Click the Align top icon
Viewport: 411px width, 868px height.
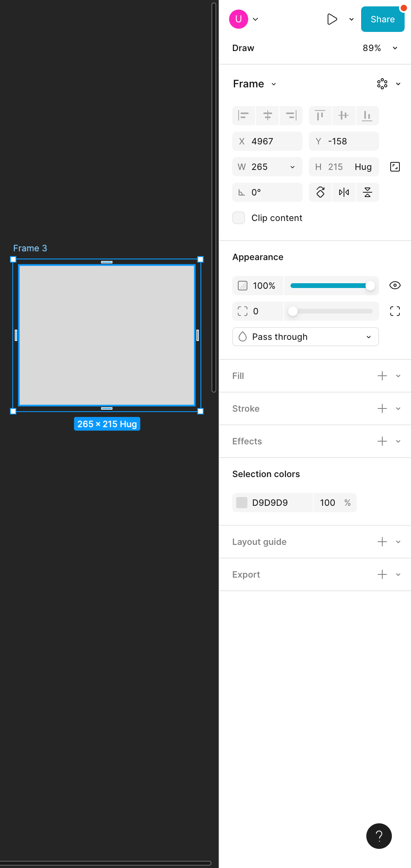(320, 116)
